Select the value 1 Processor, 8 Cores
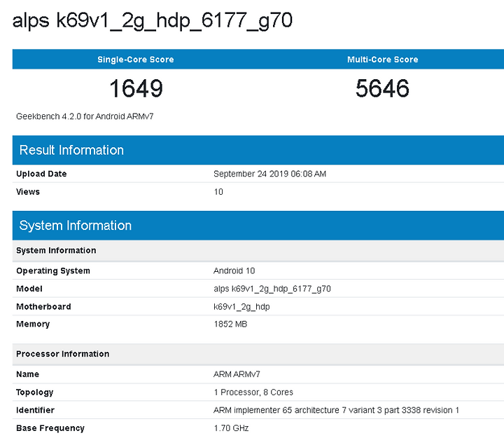Image resolution: width=504 pixels, height=438 pixels. pyautogui.click(x=253, y=392)
